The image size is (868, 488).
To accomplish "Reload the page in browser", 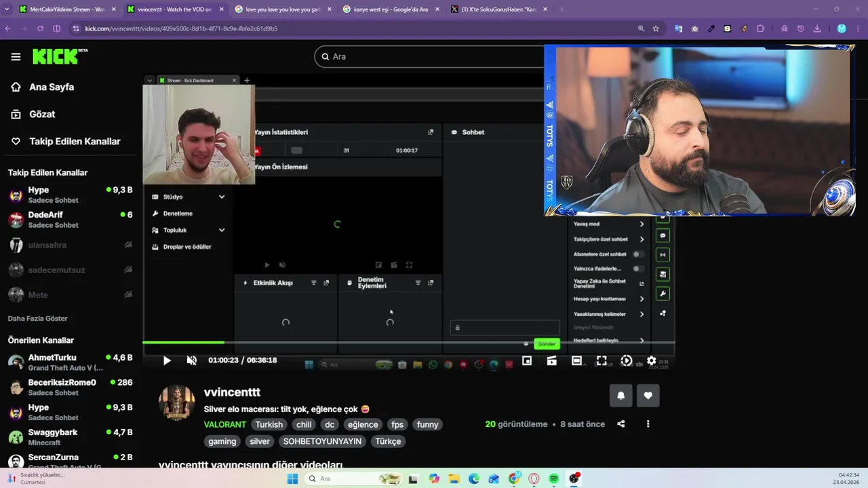I will [40, 28].
